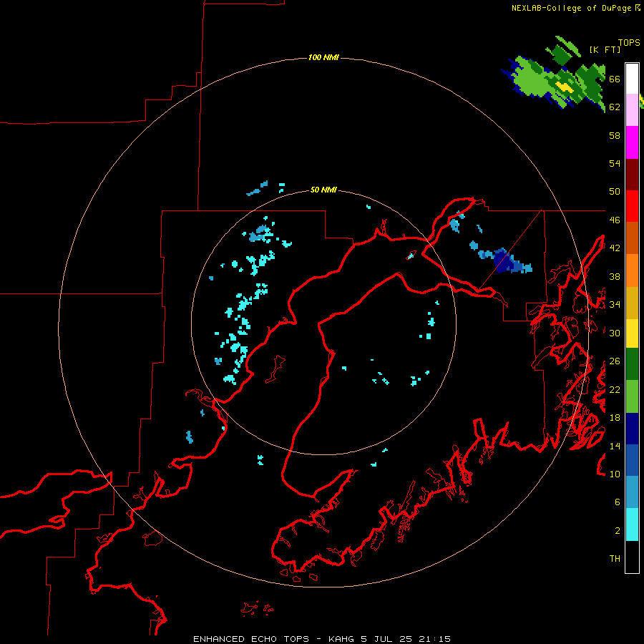
Task: Click the light green legend swatch
Action: (x=632, y=396)
